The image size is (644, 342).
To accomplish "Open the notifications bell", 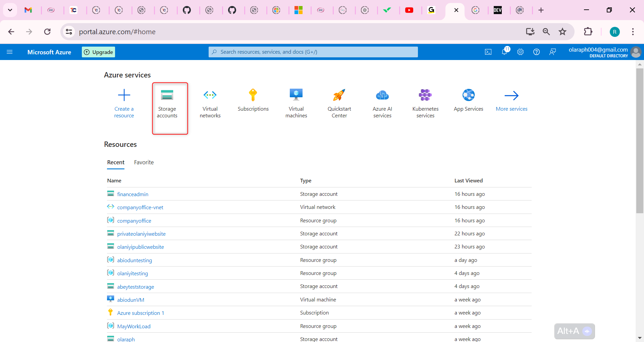I will pyautogui.click(x=504, y=52).
